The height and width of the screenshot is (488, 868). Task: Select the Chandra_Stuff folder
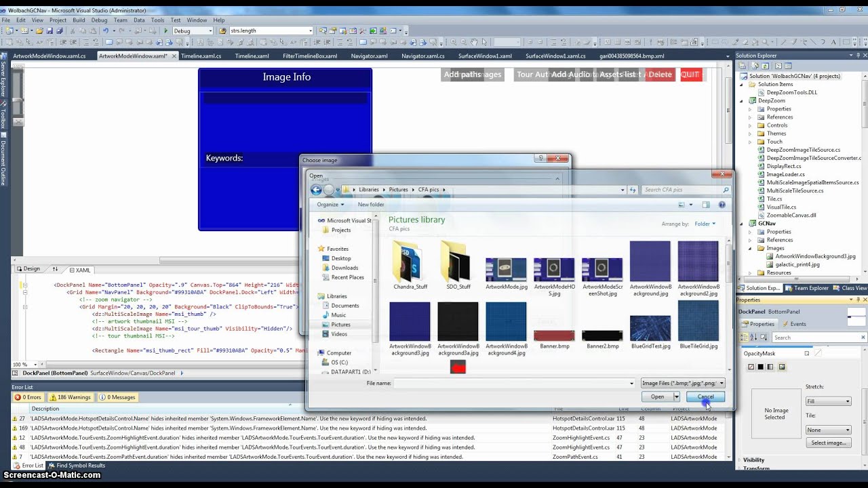pyautogui.click(x=410, y=264)
